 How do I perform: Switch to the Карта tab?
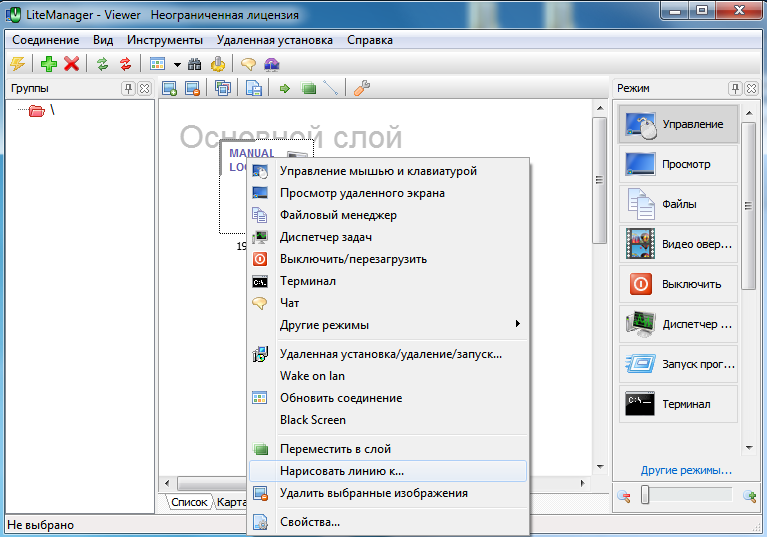click(x=230, y=502)
